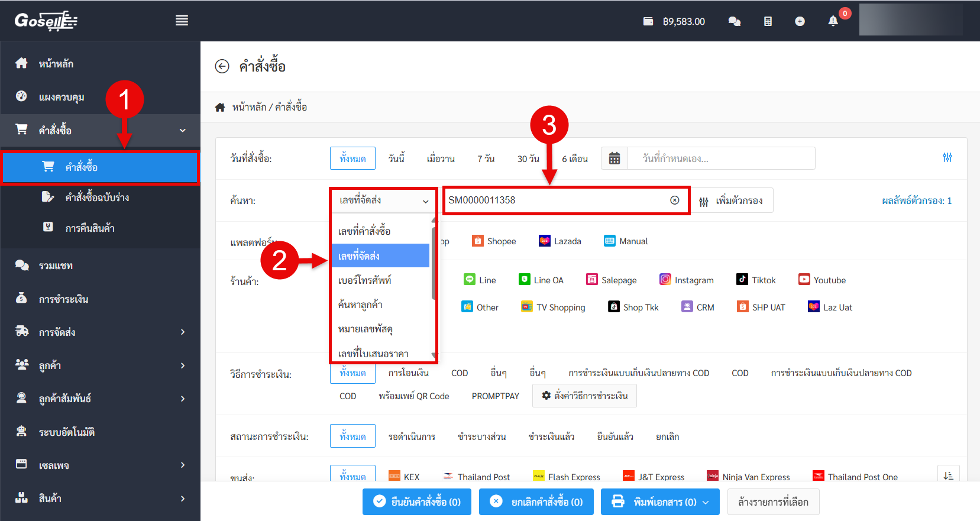Filter payment status by ชำระเงินแล้ว
This screenshot has width=980, height=521.
click(x=551, y=437)
